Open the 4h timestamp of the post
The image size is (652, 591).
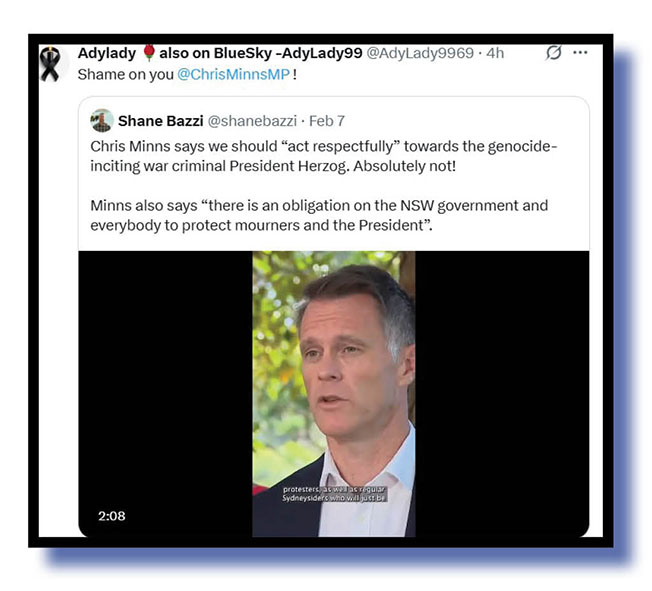pyautogui.click(x=495, y=53)
